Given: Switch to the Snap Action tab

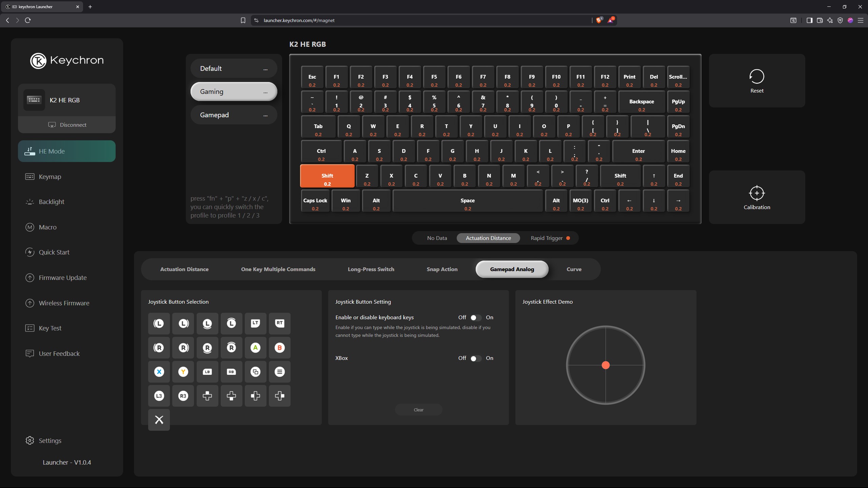Looking at the screenshot, I should click(442, 269).
